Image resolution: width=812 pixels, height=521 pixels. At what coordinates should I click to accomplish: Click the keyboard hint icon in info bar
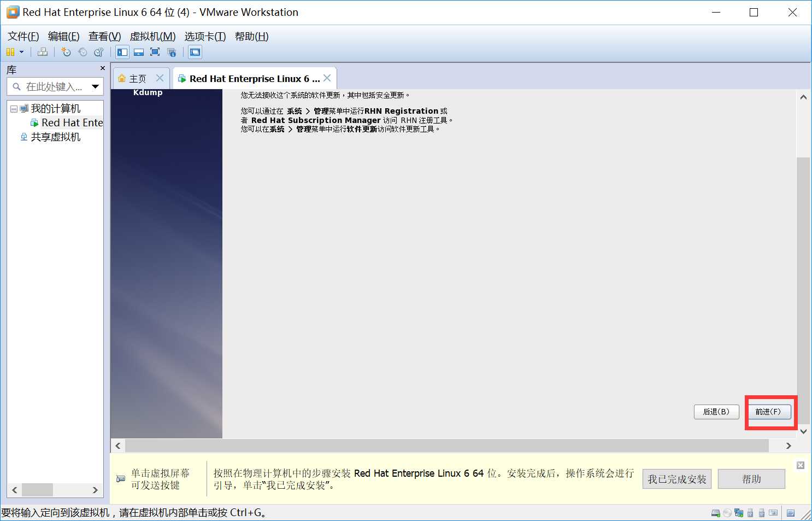pos(121,479)
